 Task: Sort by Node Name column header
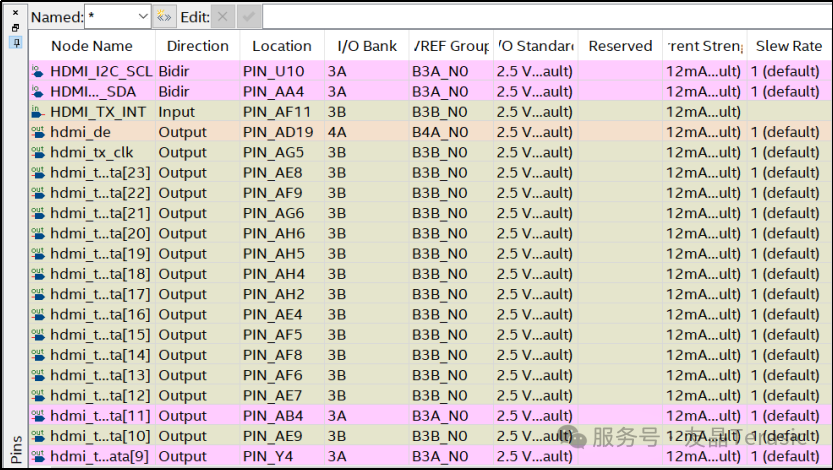click(92, 46)
